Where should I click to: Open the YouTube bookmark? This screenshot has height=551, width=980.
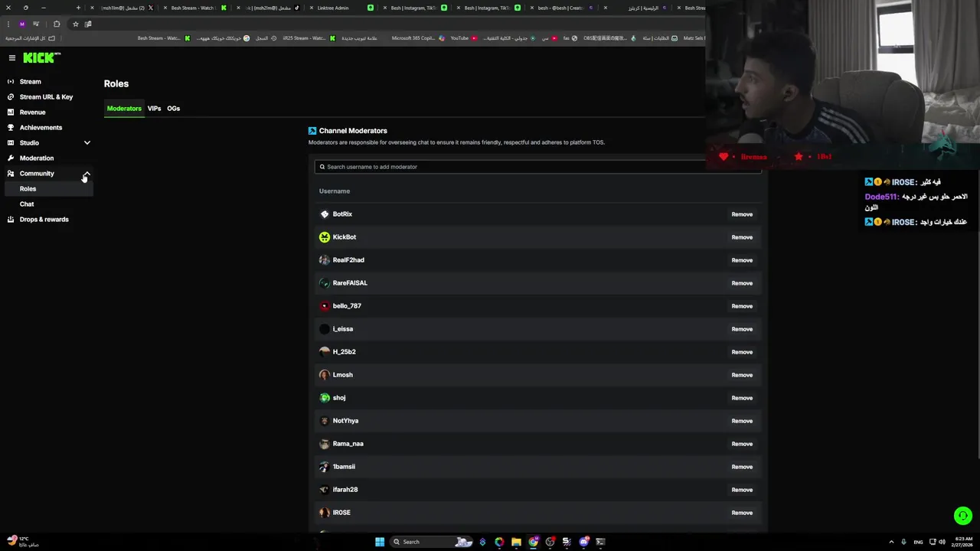click(463, 38)
